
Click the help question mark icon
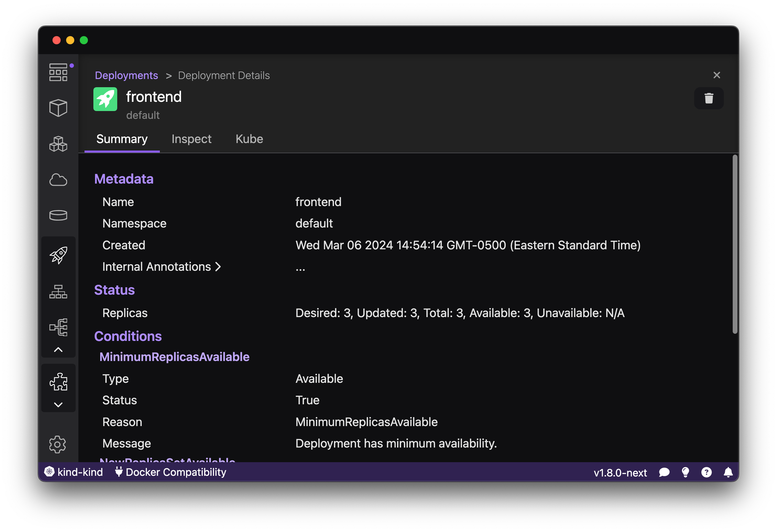click(x=707, y=472)
